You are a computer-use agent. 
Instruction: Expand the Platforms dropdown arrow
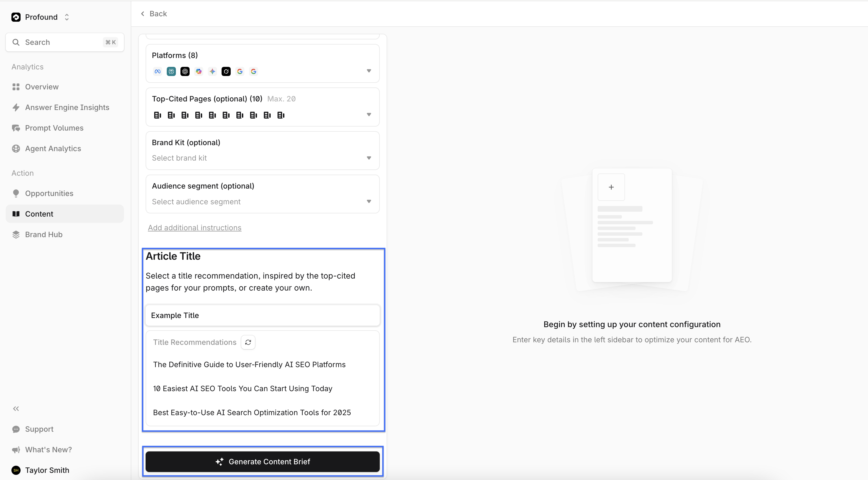tap(369, 71)
